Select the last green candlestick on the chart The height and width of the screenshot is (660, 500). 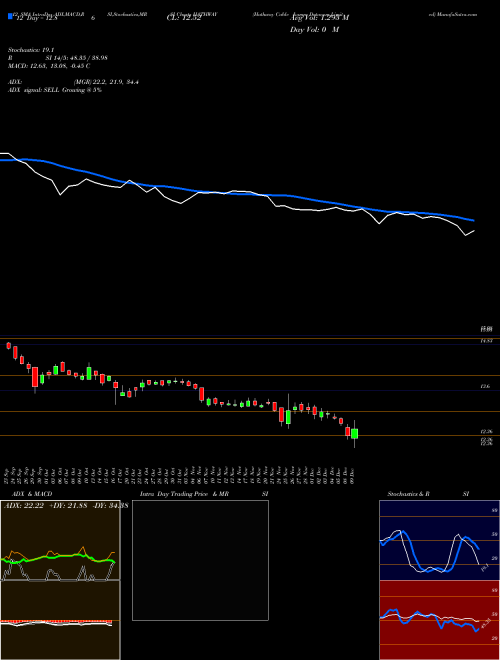pos(354,434)
